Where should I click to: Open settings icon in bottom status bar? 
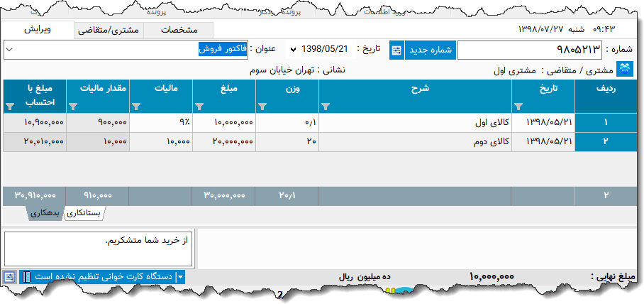point(9,277)
